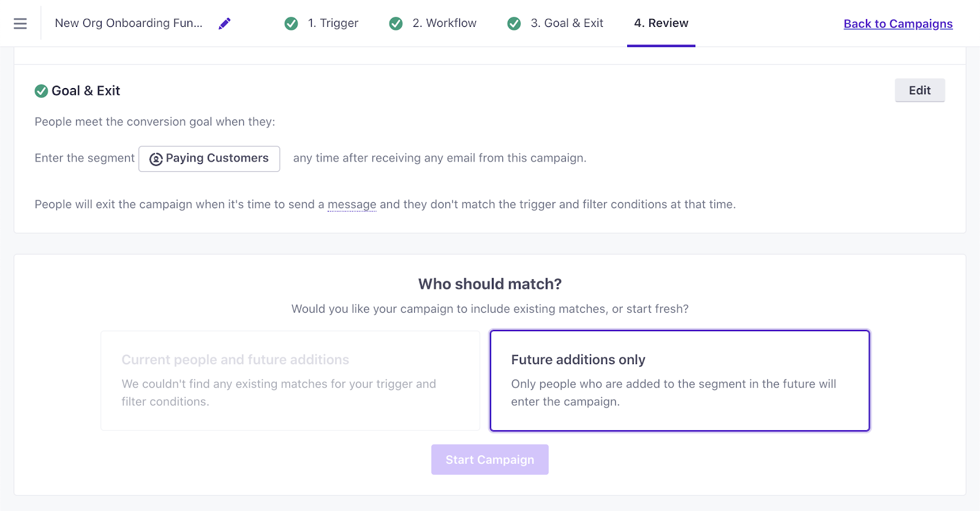Image resolution: width=980 pixels, height=511 pixels.
Task: Go to the 1. Trigger step
Action: point(333,23)
